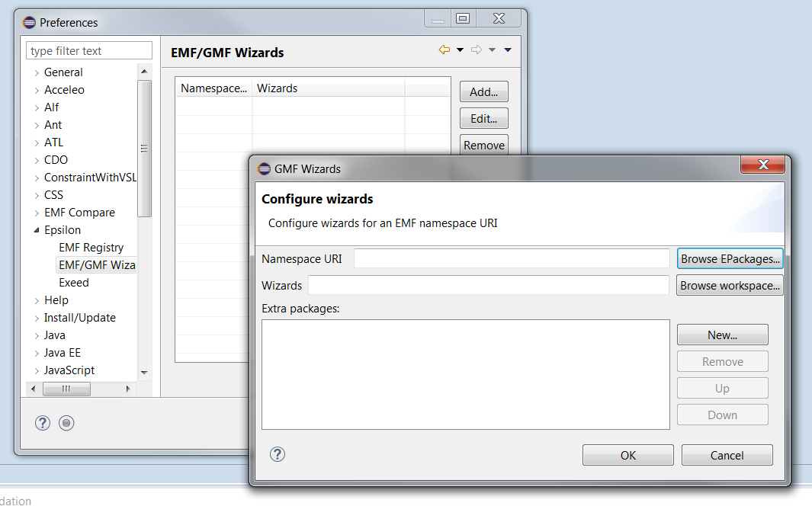Screen dimensions: 812x506
Task: Click the tree horizontal scrollbar thumb
Action: [66, 389]
